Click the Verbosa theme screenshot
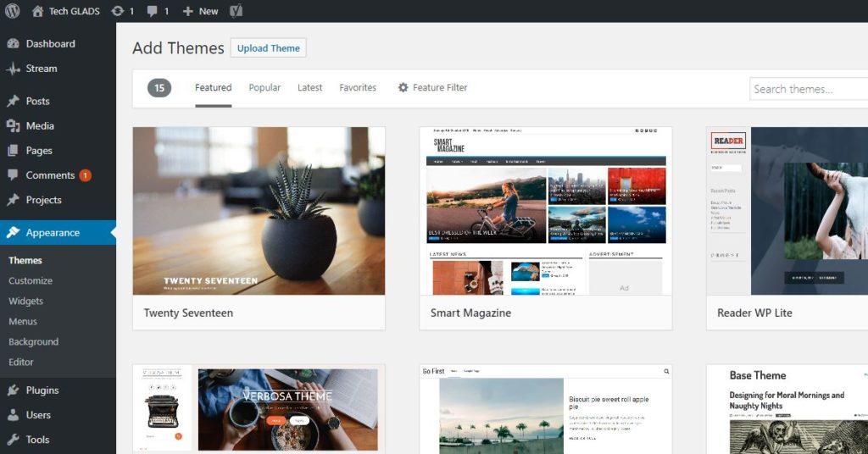 (x=259, y=409)
